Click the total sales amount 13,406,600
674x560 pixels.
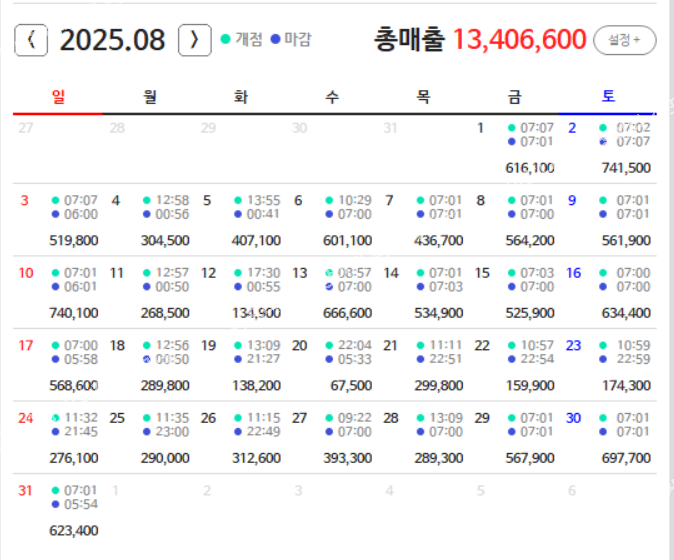click(x=519, y=40)
